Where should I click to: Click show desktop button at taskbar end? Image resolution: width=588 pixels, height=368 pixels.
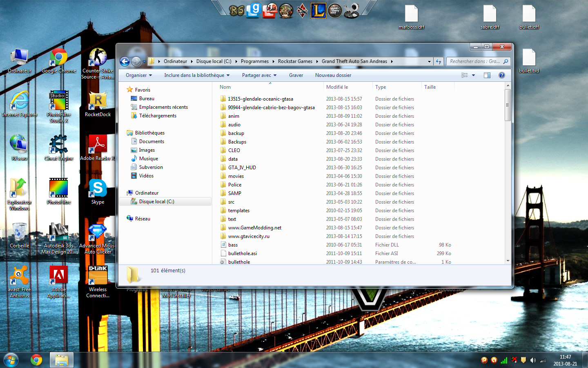coord(585,360)
